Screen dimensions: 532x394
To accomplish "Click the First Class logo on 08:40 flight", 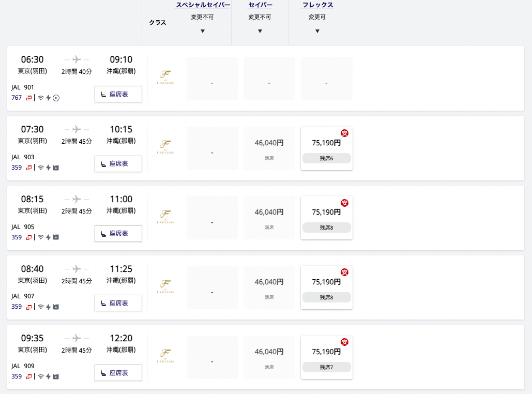I will click(x=165, y=286).
